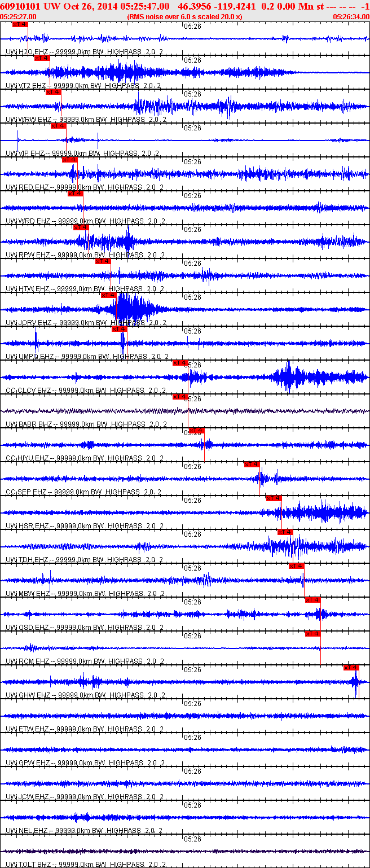The height and width of the screenshot is (868, 370).
Task: Click the red pick flag on HSR trace
Action: tap(274, 498)
